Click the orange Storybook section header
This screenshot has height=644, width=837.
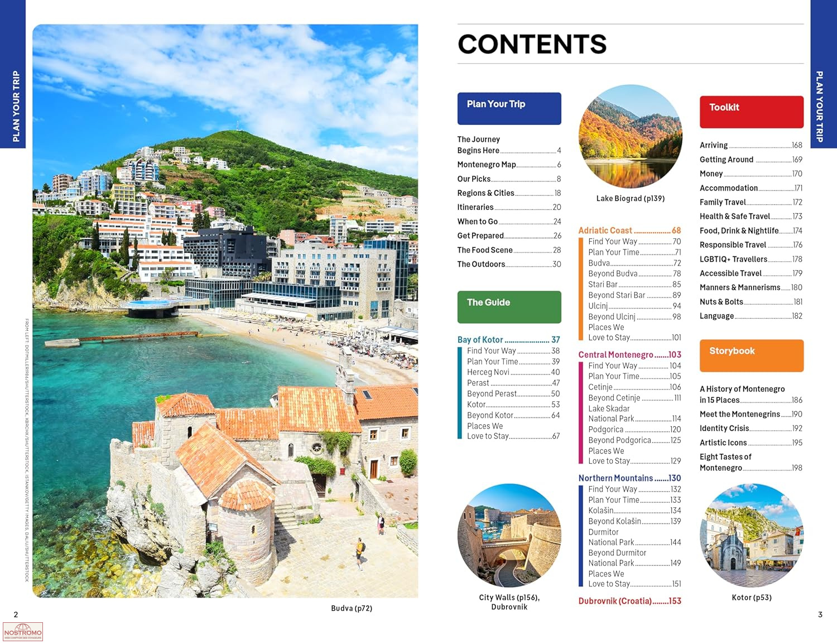(751, 355)
